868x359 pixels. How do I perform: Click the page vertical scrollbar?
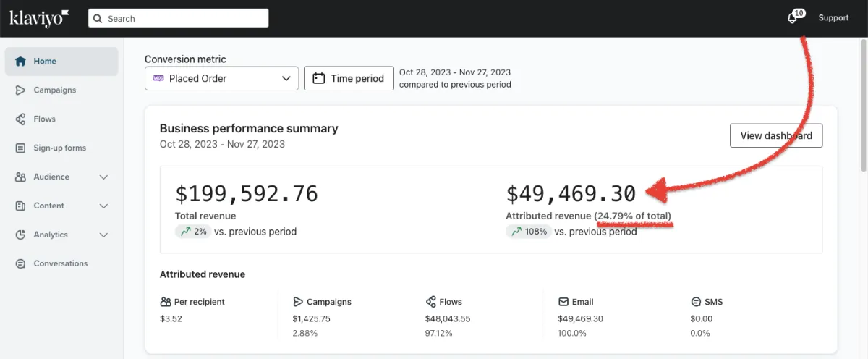coord(863,109)
